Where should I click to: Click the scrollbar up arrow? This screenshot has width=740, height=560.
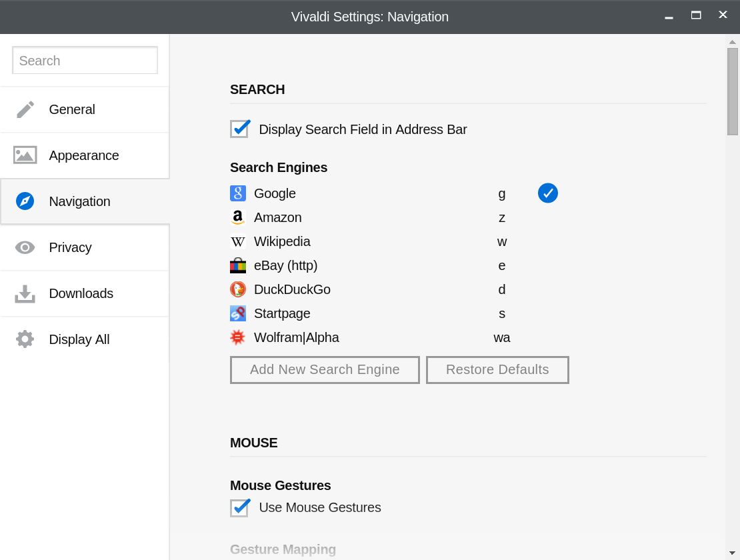tap(732, 41)
